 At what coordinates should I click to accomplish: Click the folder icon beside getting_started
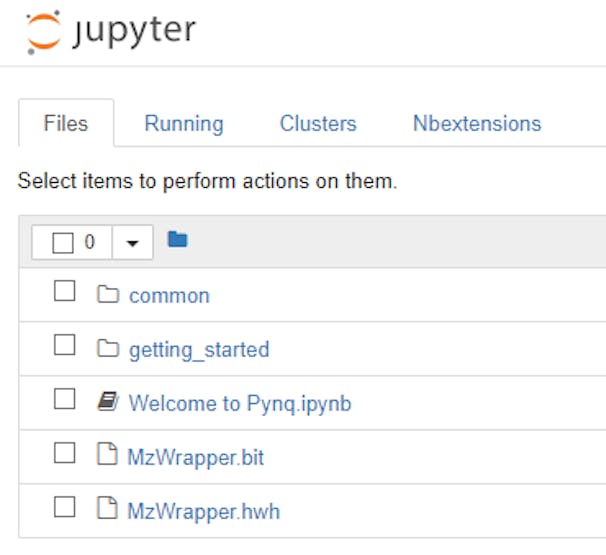[107, 349]
